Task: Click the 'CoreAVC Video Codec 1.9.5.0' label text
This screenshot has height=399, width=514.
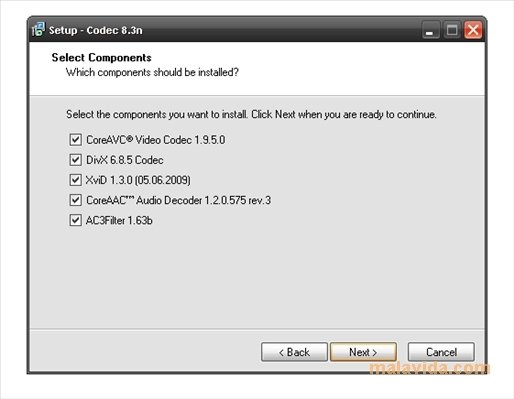Action: [x=156, y=140]
